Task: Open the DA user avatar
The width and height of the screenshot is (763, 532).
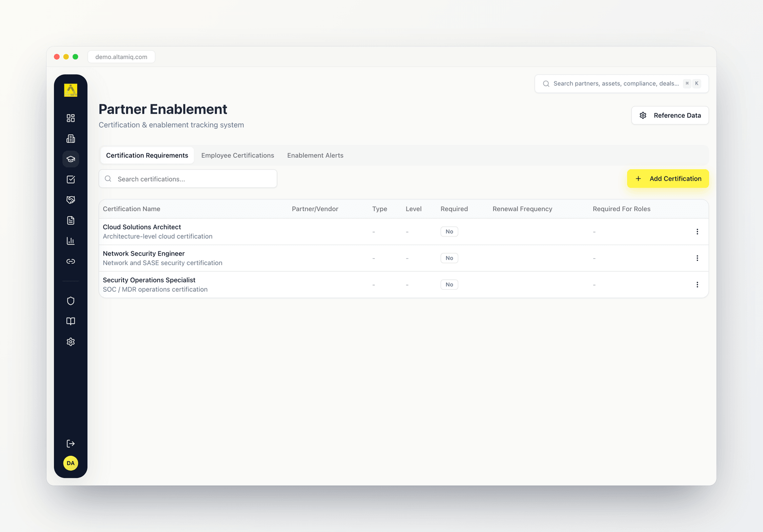Action: [71, 463]
